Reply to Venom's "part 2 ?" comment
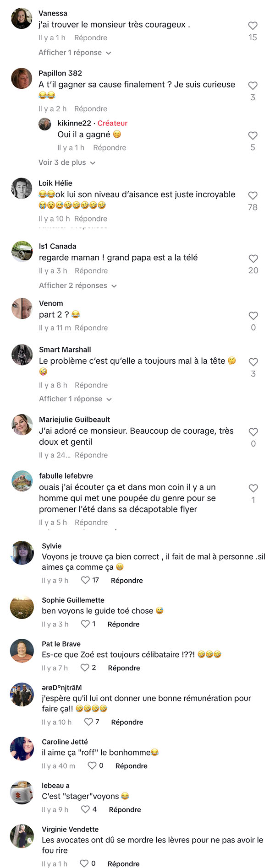This screenshot has width=275, height=868. (91, 328)
